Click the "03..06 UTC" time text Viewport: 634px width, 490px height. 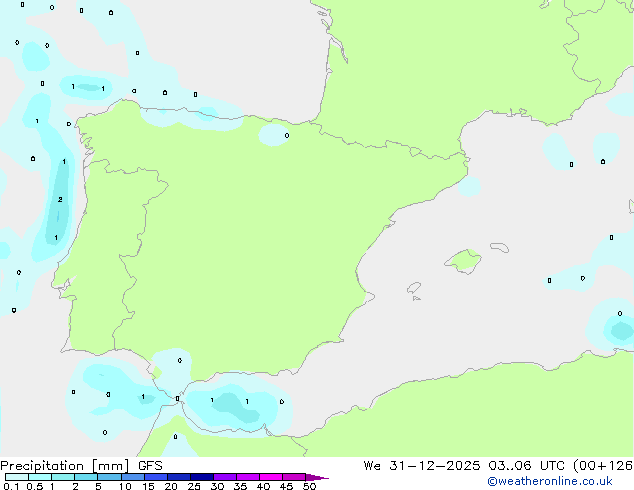tap(526, 466)
